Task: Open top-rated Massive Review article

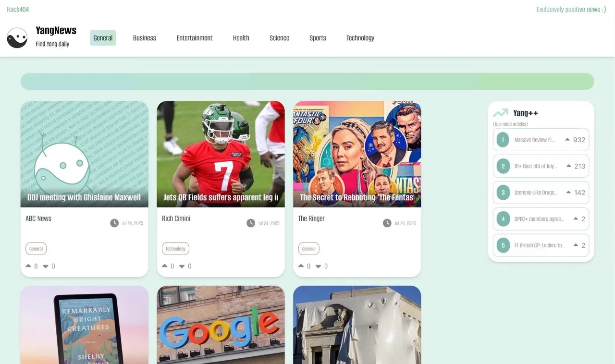Action: (x=534, y=140)
